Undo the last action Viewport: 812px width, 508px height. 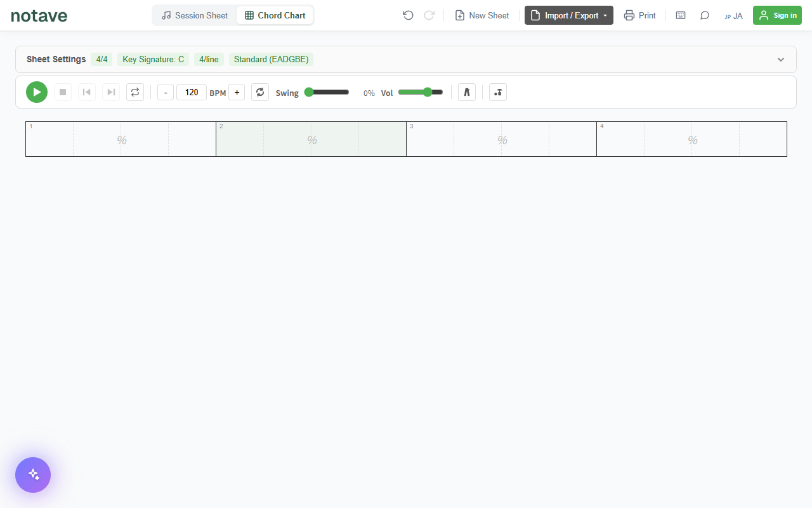click(408, 15)
